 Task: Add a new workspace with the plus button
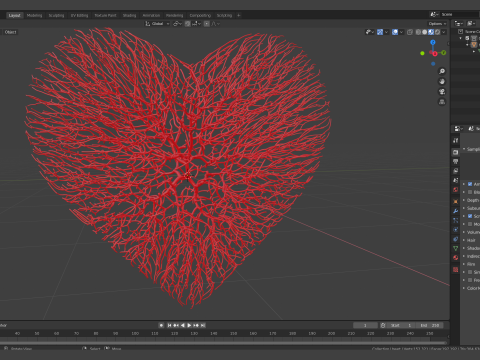pos(238,15)
